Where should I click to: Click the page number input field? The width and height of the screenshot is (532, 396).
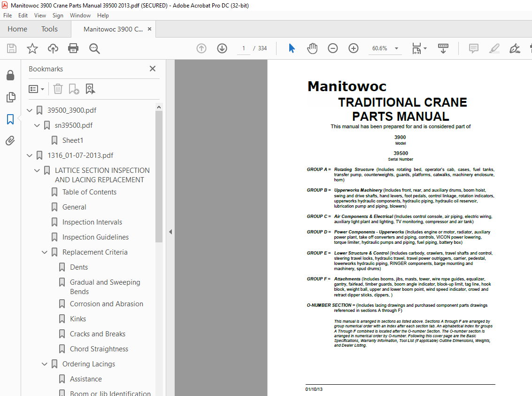tap(243, 48)
